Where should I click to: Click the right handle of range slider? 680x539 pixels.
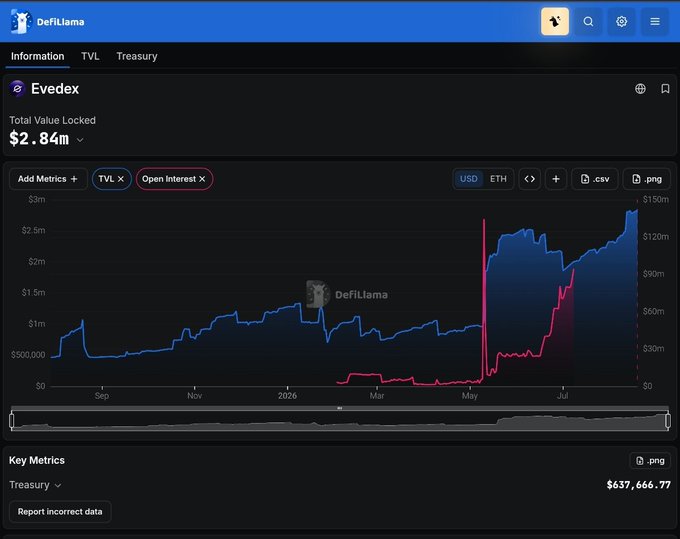click(668, 421)
